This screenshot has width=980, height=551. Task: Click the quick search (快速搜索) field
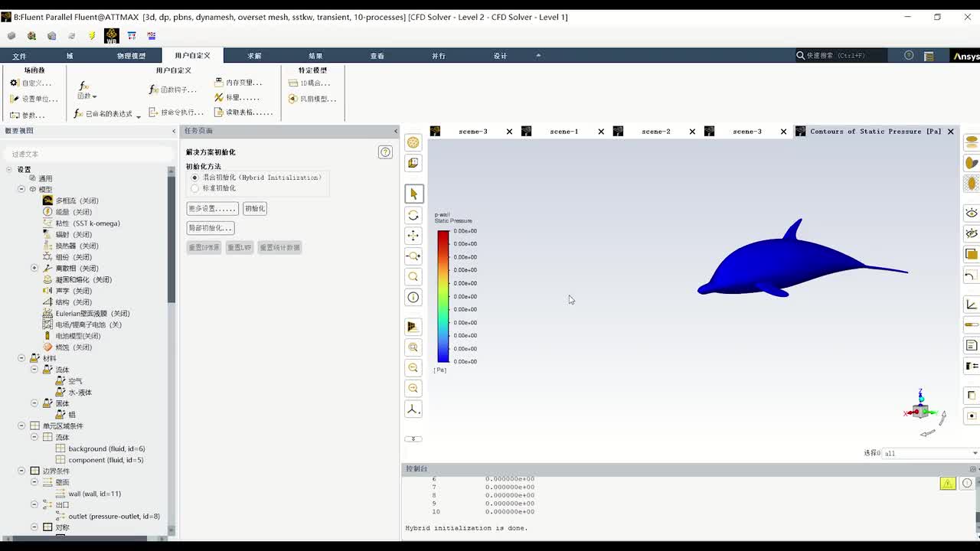tap(841, 56)
